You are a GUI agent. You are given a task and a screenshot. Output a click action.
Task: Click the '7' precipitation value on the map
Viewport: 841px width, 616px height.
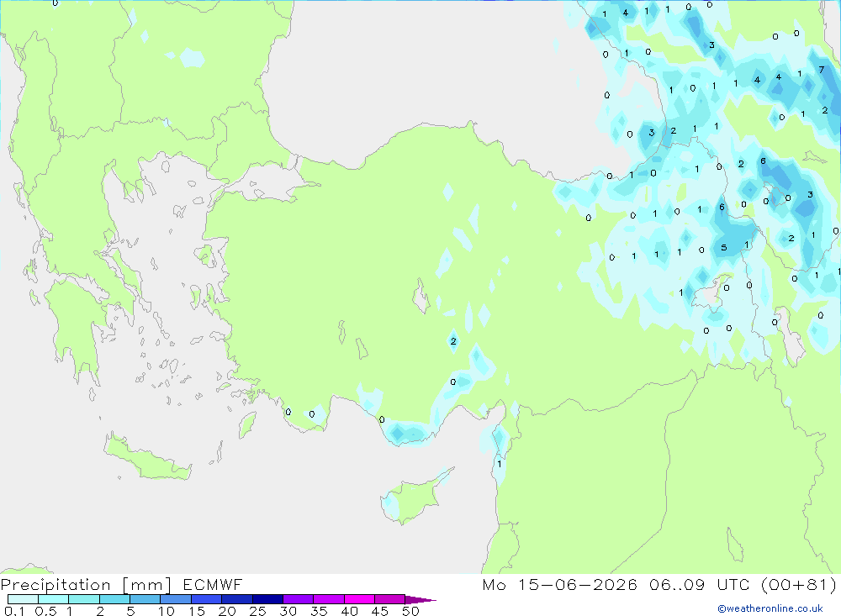[821, 70]
